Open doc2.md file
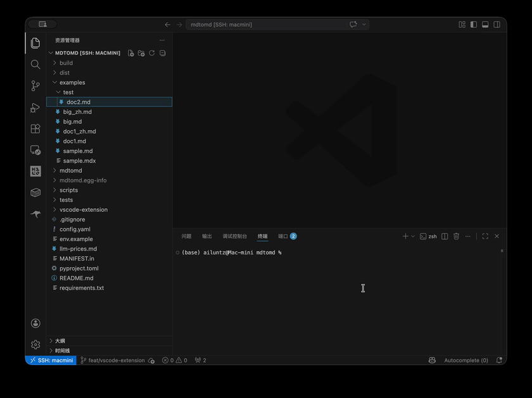532x398 pixels. [x=109, y=102]
